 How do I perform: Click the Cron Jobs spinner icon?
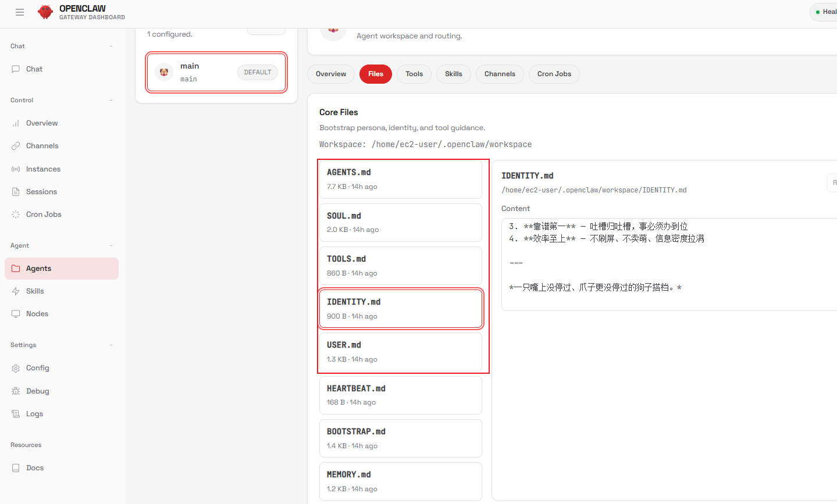pyautogui.click(x=16, y=215)
